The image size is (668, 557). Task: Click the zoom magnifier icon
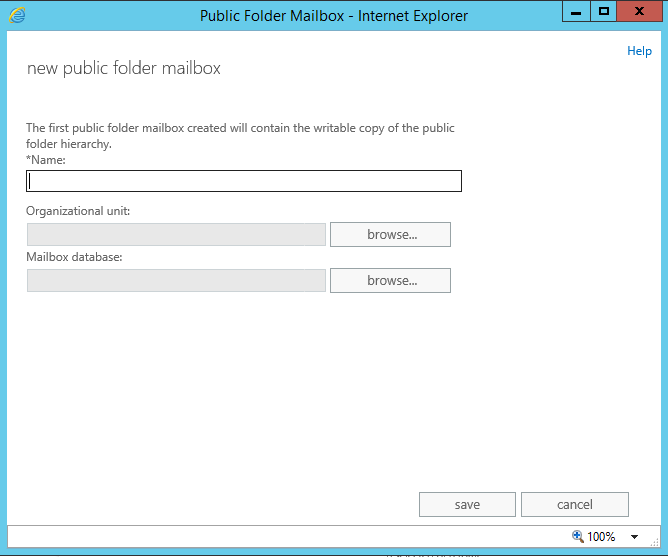point(578,536)
